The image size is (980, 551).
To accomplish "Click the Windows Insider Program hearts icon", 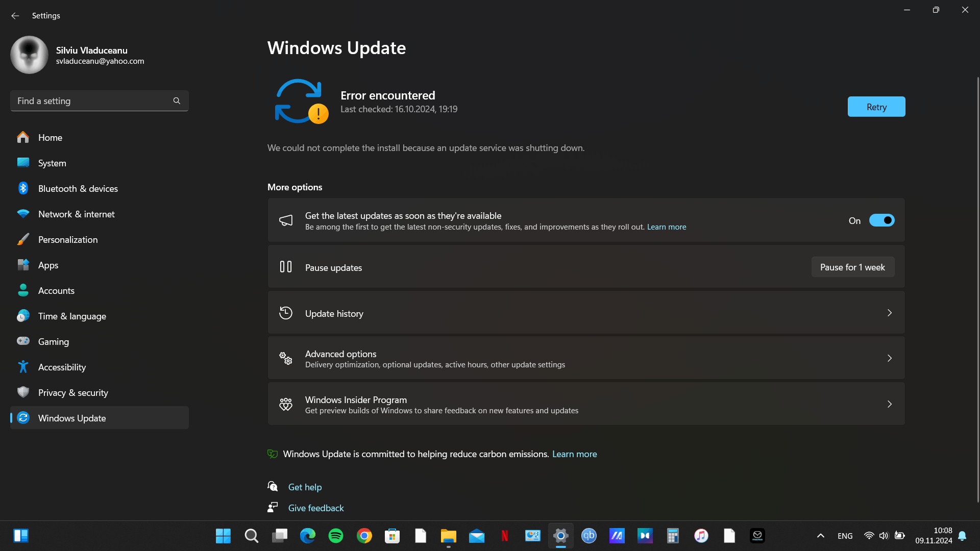I will 286,404.
